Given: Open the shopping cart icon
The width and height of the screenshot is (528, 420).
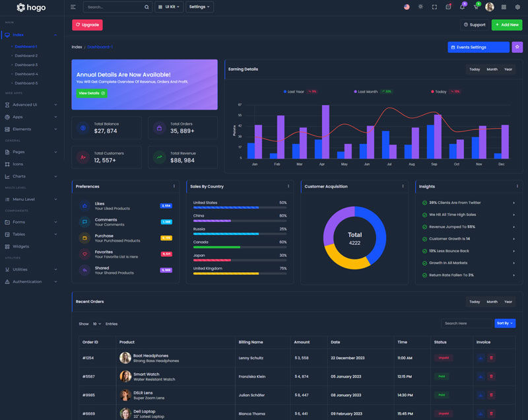Looking at the screenshot, I should (476, 7).
